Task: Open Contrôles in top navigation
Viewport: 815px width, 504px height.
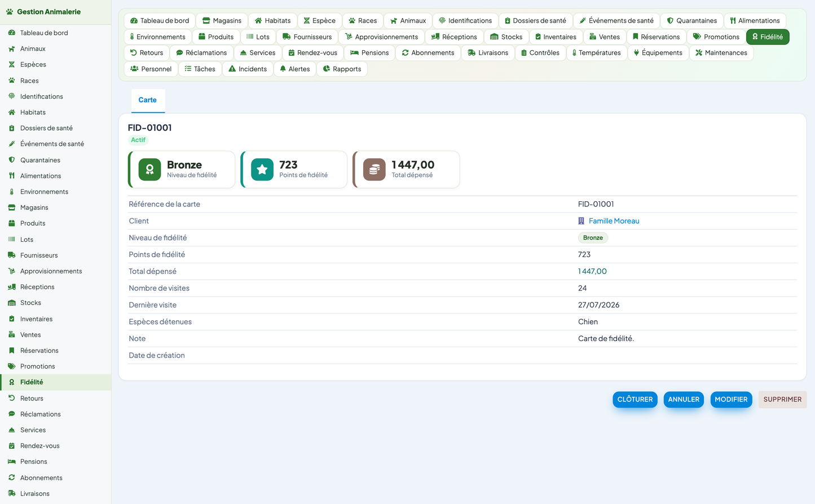Action: pos(540,53)
